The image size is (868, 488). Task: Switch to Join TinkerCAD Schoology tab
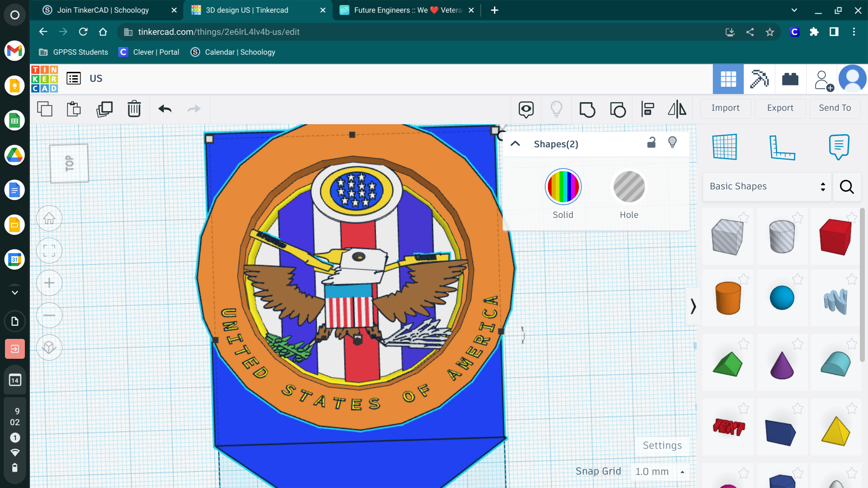click(x=107, y=10)
